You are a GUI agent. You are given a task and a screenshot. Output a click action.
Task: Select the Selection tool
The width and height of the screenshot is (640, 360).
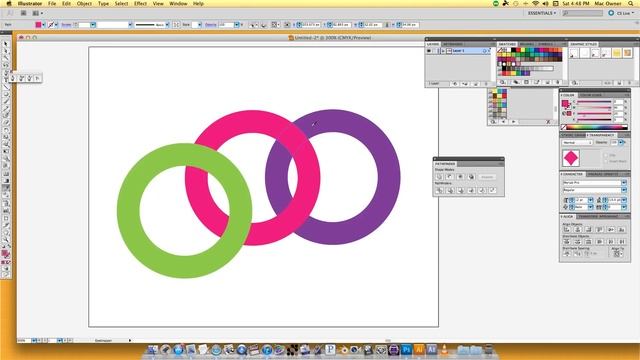pyautogui.click(x=6, y=44)
